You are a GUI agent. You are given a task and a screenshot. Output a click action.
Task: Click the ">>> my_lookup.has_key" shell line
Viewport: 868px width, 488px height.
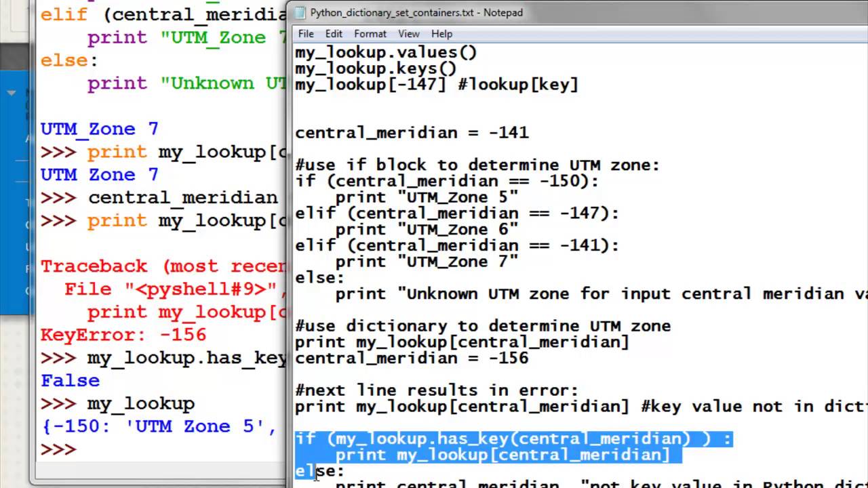tap(163, 358)
